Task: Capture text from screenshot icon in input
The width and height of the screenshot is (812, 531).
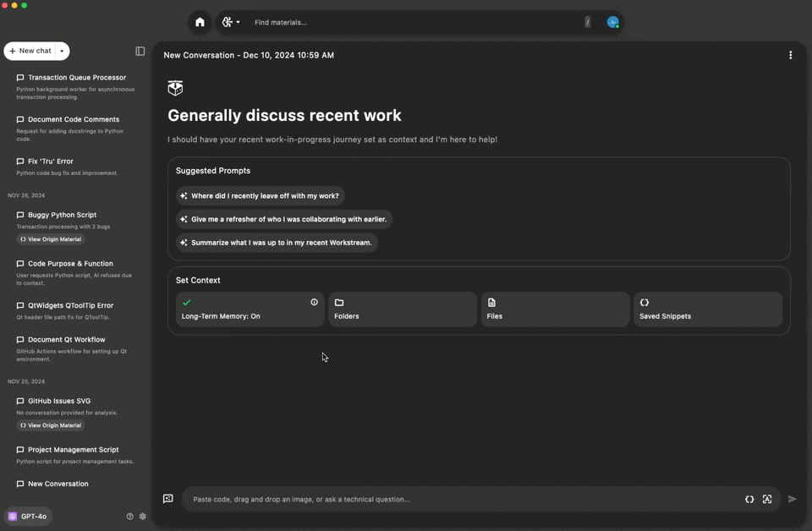Action: 767,499
